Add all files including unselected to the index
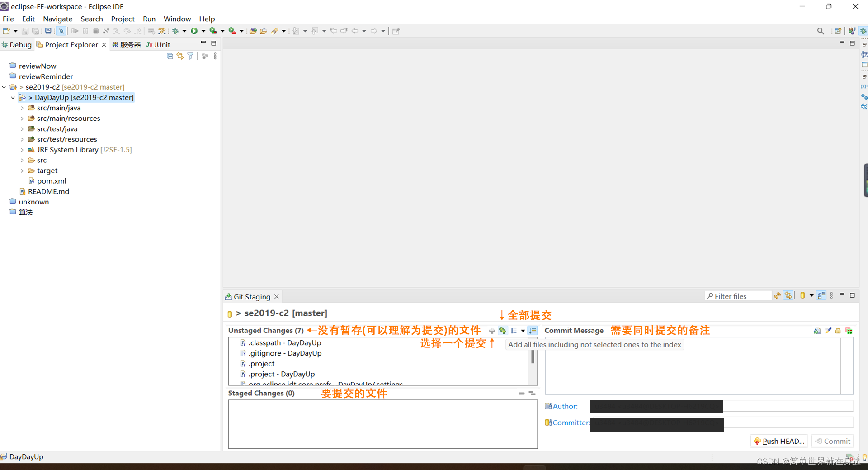Screen dimensions: 868x470 (x=503, y=331)
